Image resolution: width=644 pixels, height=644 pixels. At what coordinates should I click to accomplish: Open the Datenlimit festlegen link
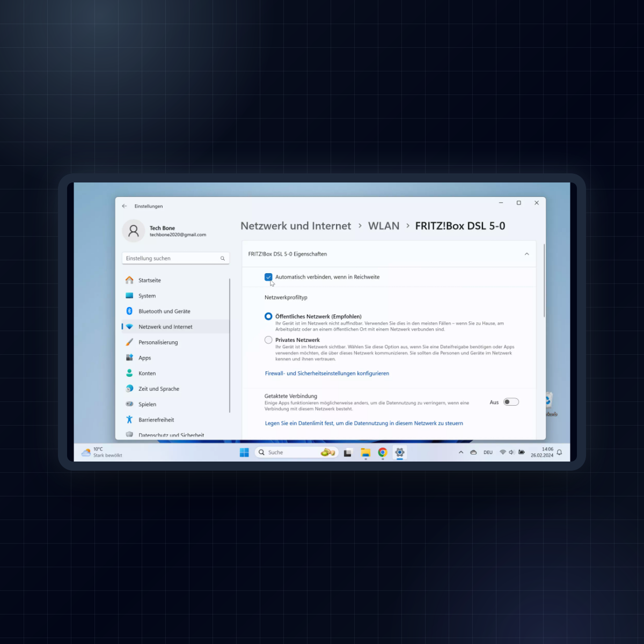pyautogui.click(x=364, y=423)
